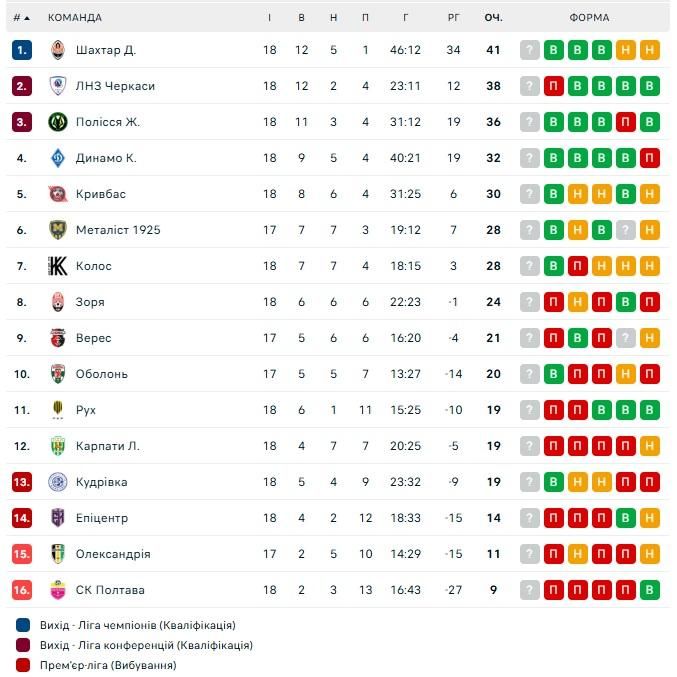Image resolution: width=677 pixels, height=677 pixels.
Task: Sort standings by РГ goal difference header
Action: click(x=454, y=18)
